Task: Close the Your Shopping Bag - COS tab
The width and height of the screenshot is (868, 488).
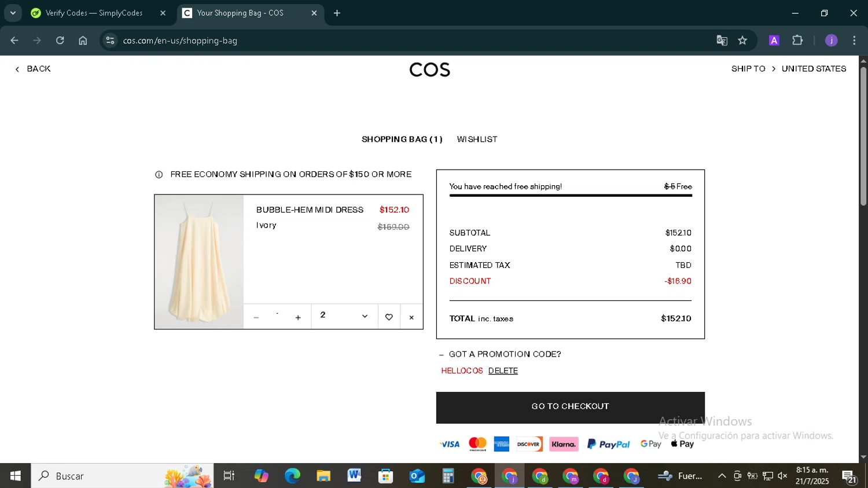Action: click(x=314, y=13)
